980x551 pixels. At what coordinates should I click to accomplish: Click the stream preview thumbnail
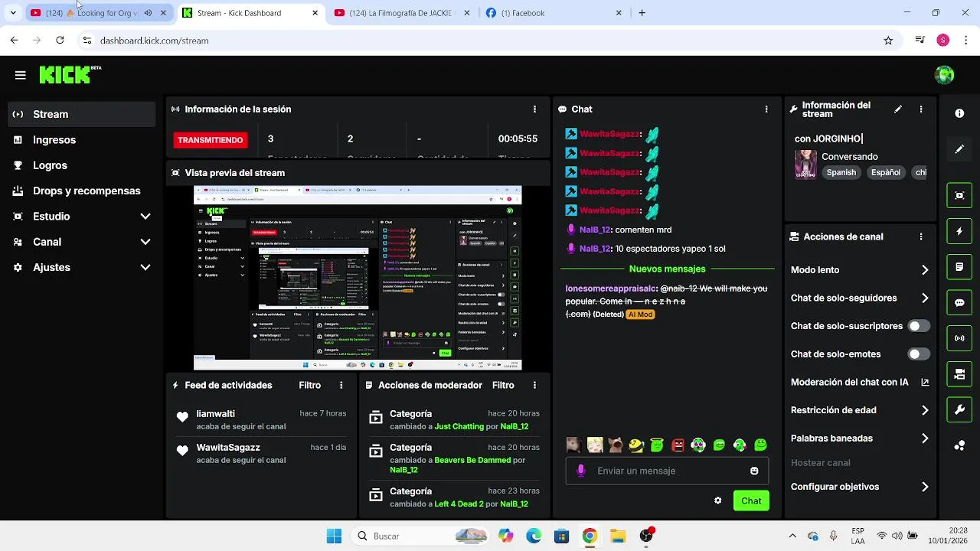tap(358, 279)
